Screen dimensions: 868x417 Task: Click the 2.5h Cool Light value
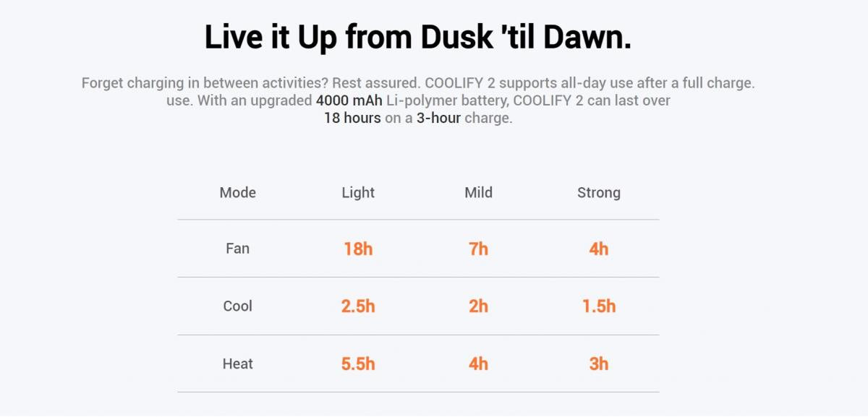[358, 306]
